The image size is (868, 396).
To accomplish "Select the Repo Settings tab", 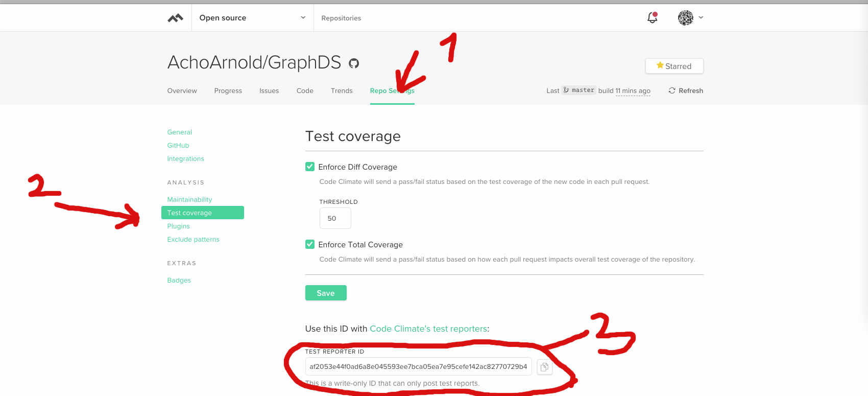I will [392, 90].
